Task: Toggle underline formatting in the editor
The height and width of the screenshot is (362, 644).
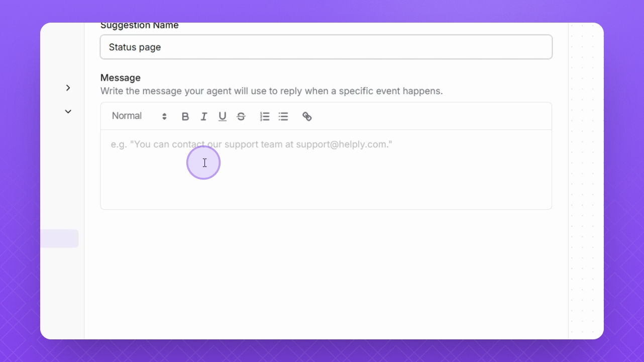Action: click(223, 117)
